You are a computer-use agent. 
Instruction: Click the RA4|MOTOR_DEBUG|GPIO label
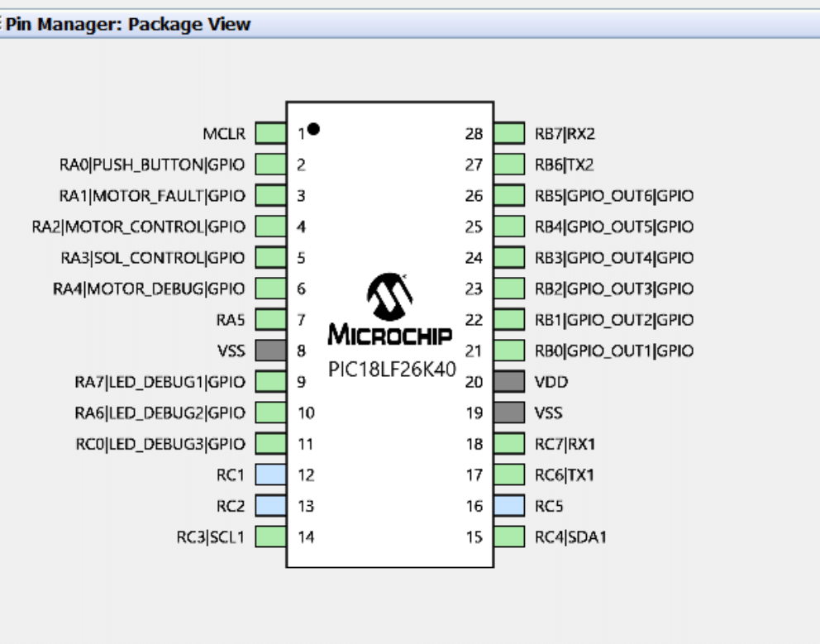[149, 289]
